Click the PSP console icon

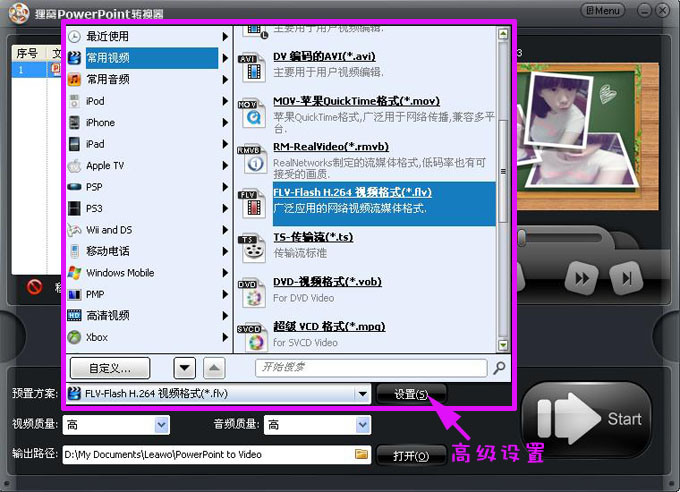click(x=75, y=187)
